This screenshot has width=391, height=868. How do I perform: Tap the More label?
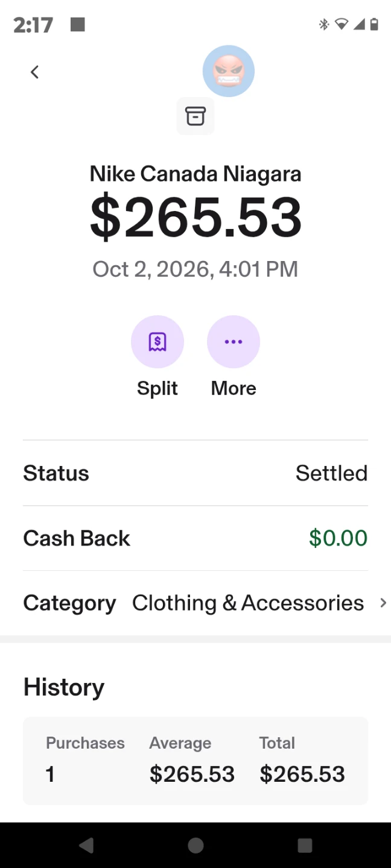click(x=234, y=388)
